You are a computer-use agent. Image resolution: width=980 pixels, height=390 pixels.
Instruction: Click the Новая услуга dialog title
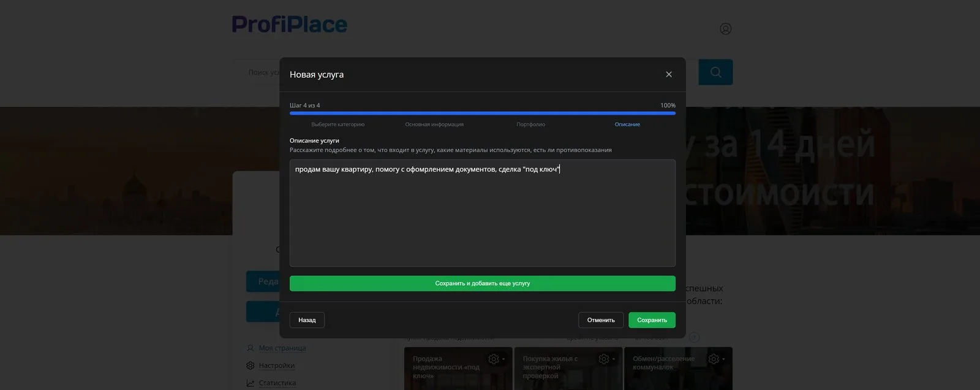click(x=317, y=74)
